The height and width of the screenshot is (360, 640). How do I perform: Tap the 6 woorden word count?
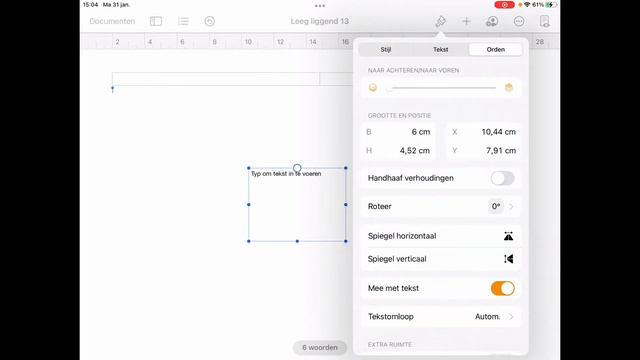click(320, 348)
